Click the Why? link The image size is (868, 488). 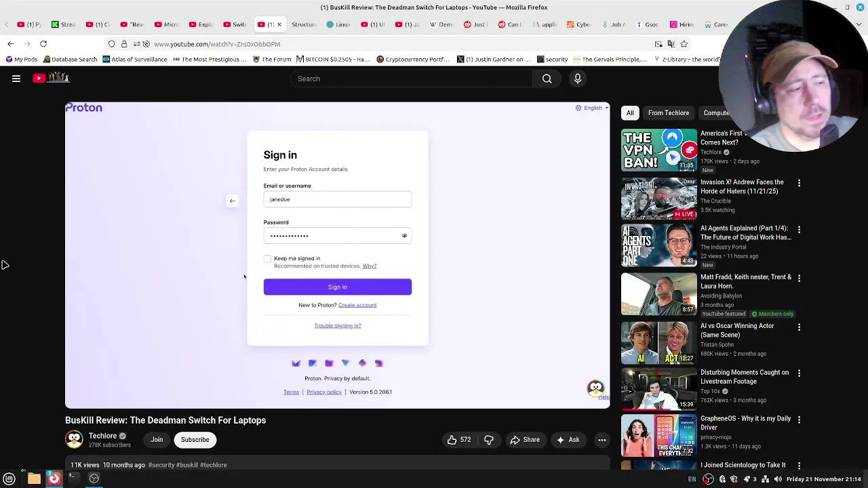[x=369, y=266]
